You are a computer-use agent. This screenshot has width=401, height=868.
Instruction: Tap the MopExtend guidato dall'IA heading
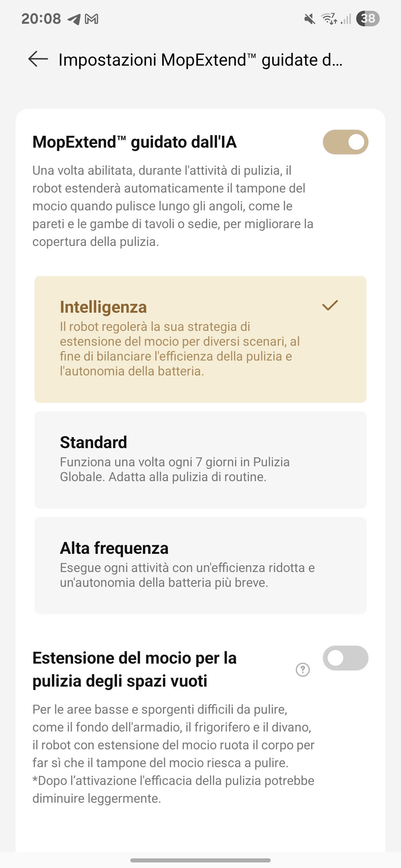pyautogui.click(x=134, y=142)
